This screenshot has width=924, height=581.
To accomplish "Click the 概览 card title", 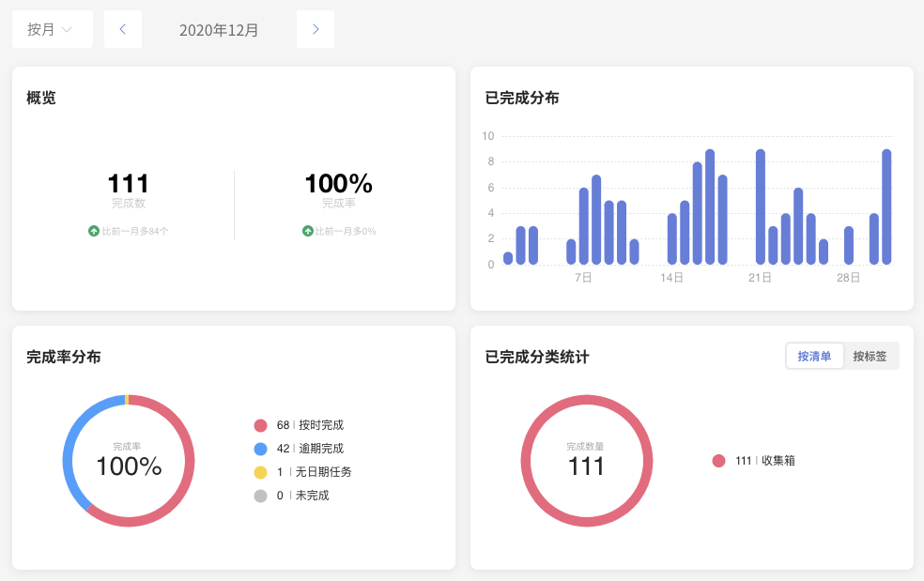I will [41, 98].
